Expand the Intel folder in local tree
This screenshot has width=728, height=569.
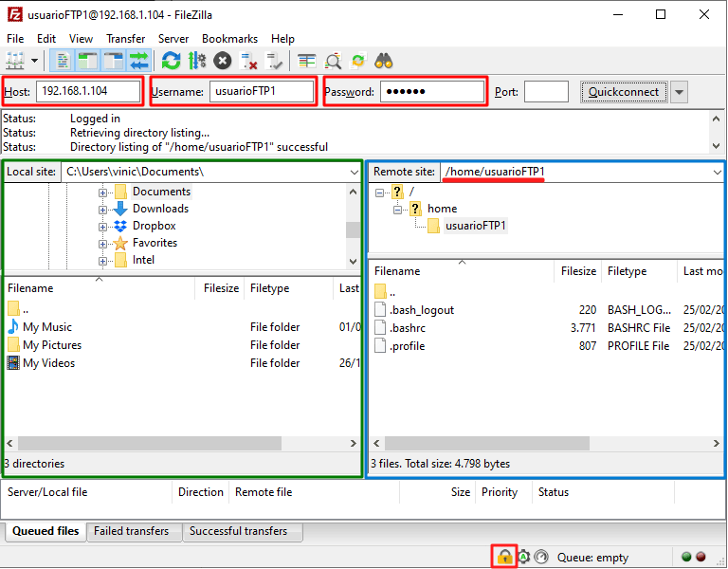point(102,261)
